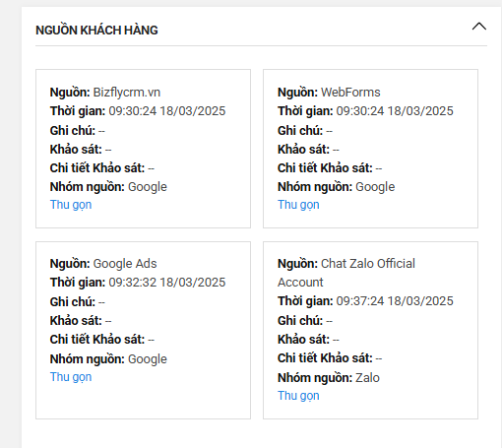The height and width of the screenshot is (448, 502).
Task: Click Thu gọn in the Bizflycrm.vn card
Action: tap(71, 205)
